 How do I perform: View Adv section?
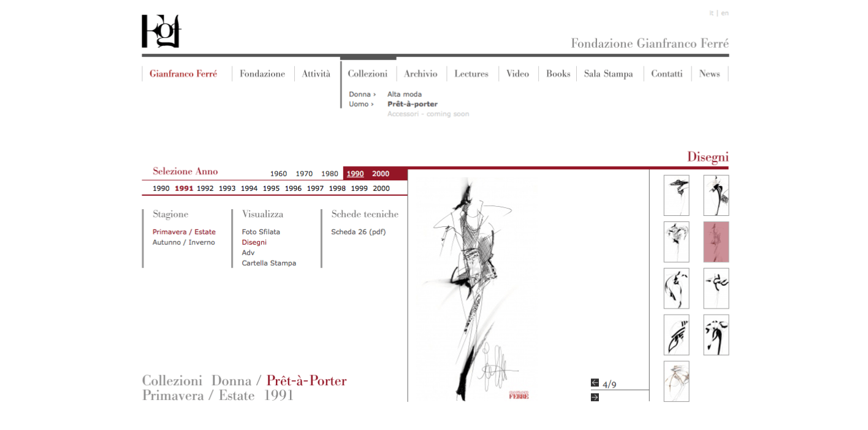[248, 253]
